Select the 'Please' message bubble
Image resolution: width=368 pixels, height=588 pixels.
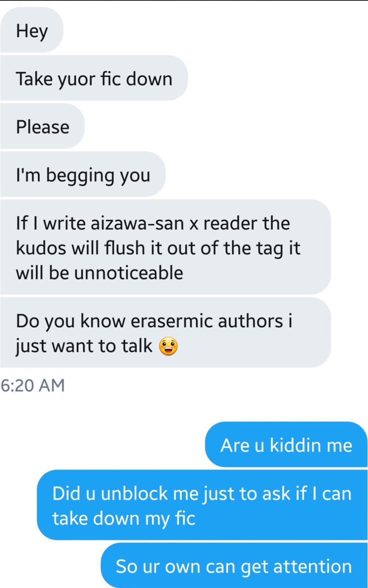(x=42, y=126)
